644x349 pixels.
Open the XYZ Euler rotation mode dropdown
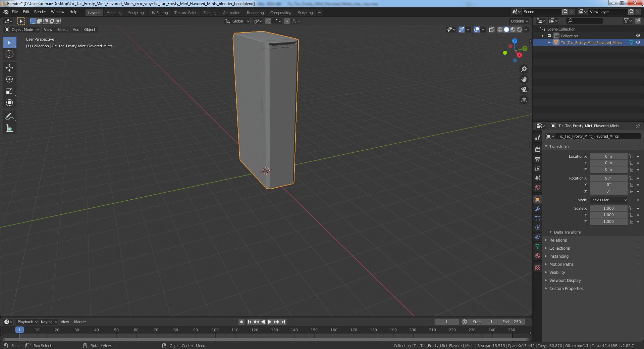click(x=609, y=200)
